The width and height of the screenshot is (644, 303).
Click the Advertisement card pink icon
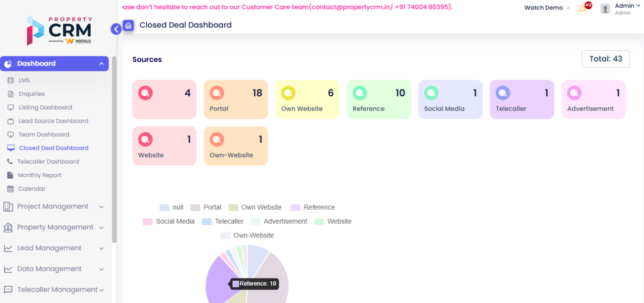(x=574, y=93)
